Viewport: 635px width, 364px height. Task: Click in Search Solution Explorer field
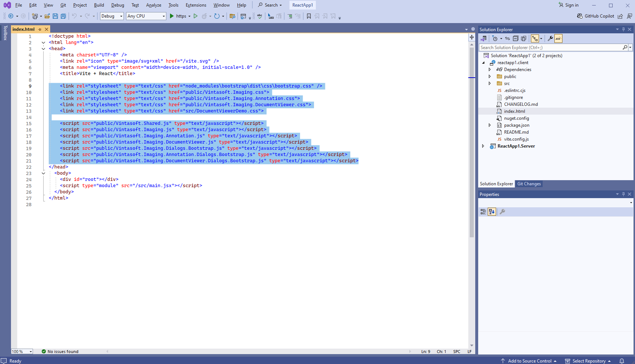click(x=551, y=48)
